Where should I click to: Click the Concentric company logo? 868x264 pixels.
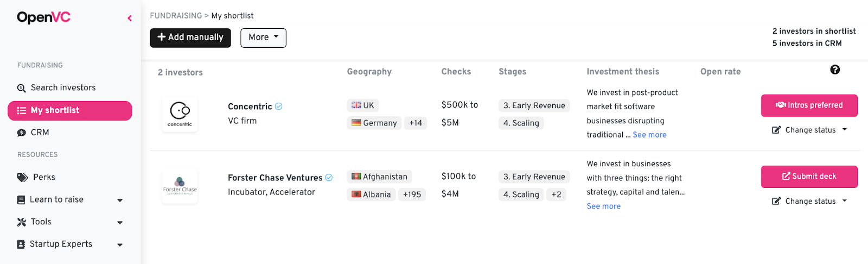[x=180, y=114]
